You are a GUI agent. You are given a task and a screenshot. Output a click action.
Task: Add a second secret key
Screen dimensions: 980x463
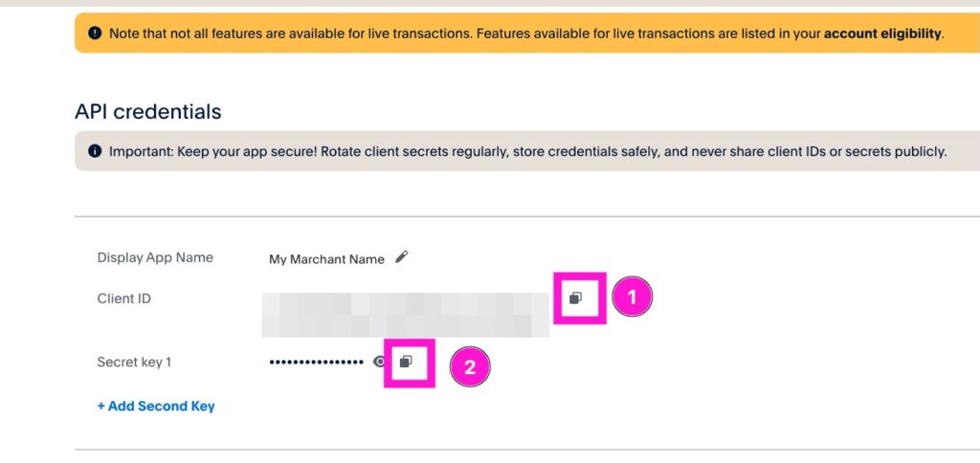(156, 406)
